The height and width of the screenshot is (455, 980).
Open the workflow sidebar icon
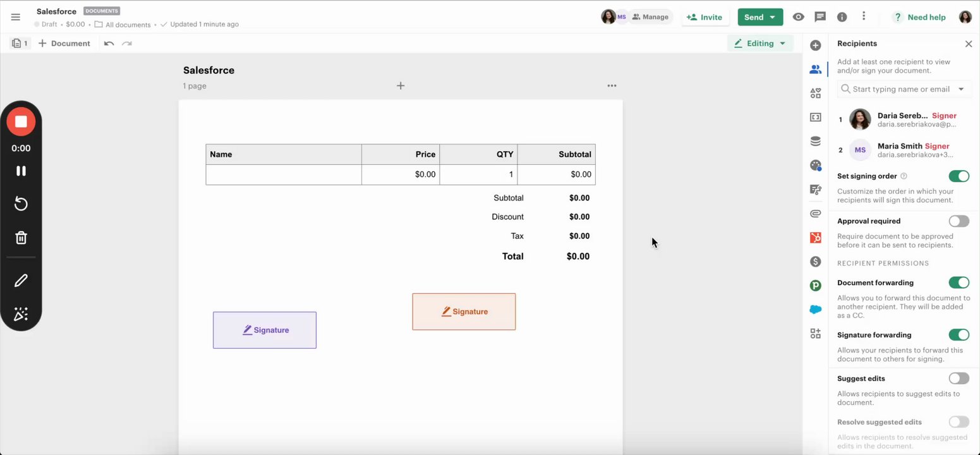pos(816,190)
